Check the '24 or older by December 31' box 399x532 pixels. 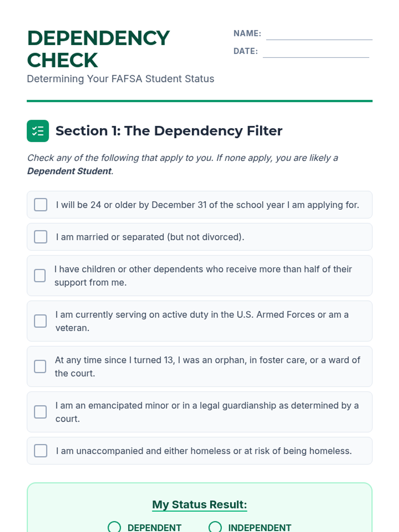coord(41,205)
